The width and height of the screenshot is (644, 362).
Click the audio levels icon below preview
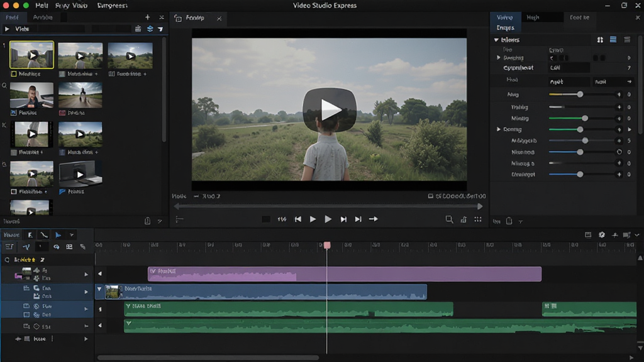464,219
